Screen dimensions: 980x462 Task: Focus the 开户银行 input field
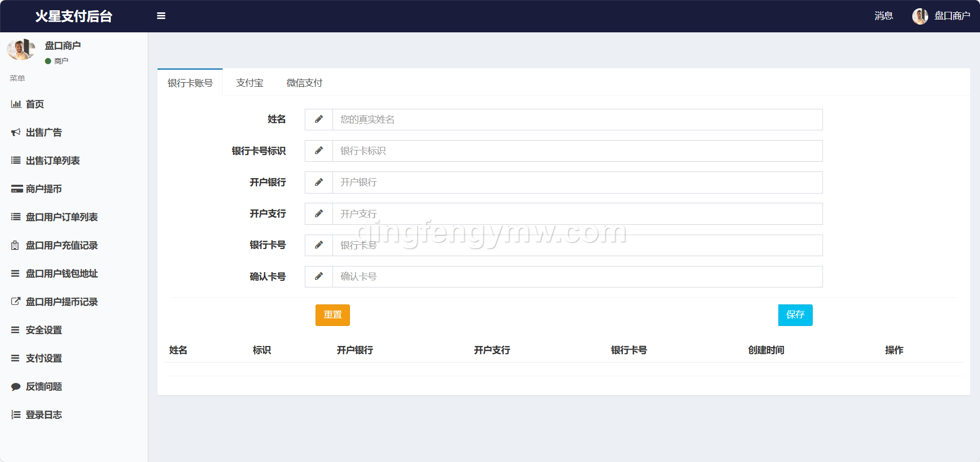coord(578,182)
